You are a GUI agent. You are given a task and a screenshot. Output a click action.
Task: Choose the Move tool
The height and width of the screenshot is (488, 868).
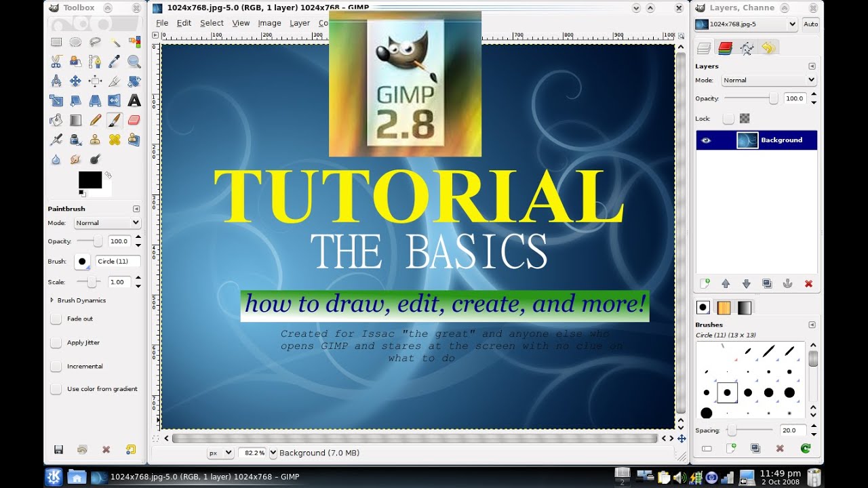coord(76,81)
